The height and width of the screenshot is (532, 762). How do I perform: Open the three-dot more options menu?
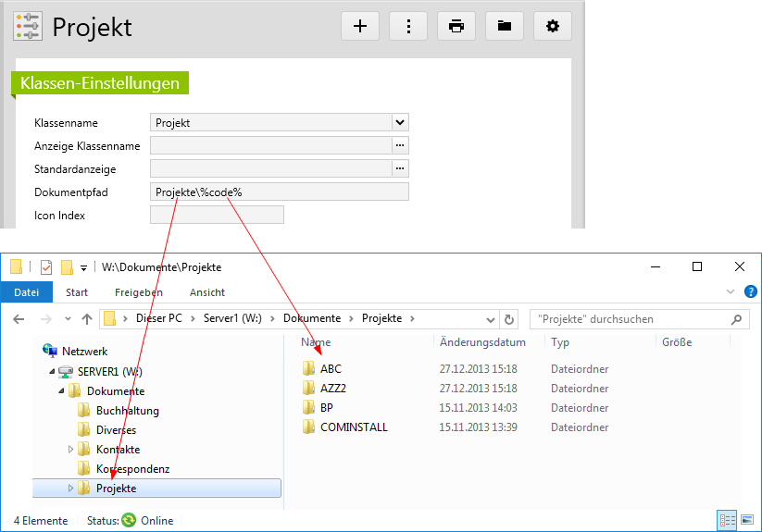tap(408, 26)
